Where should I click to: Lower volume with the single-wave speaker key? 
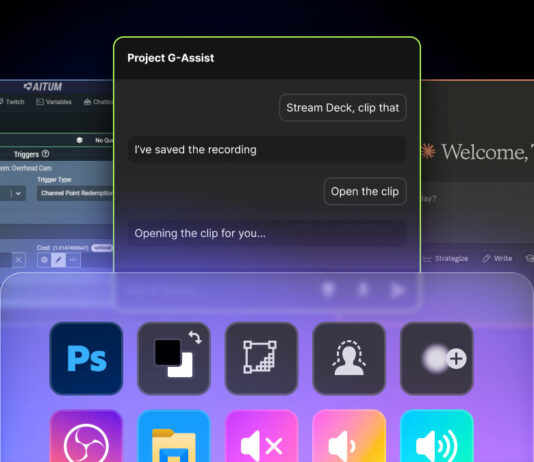point(349,436)
